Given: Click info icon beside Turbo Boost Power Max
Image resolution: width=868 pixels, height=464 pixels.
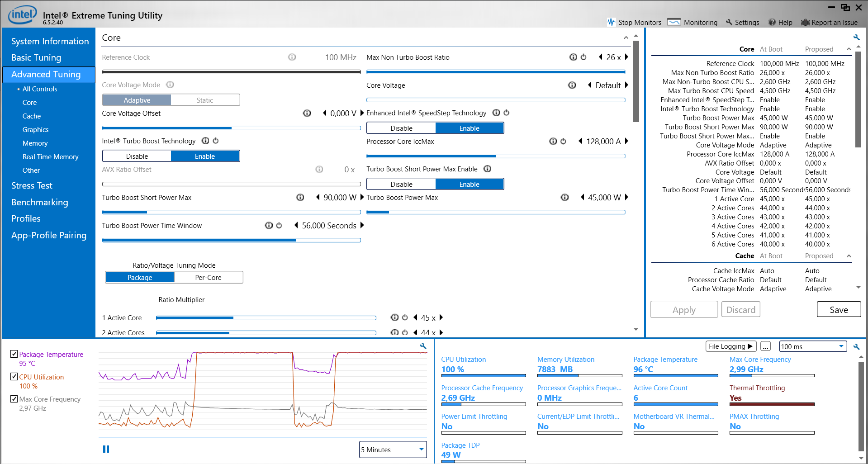Looking at the screenshot, I should 564,197.
